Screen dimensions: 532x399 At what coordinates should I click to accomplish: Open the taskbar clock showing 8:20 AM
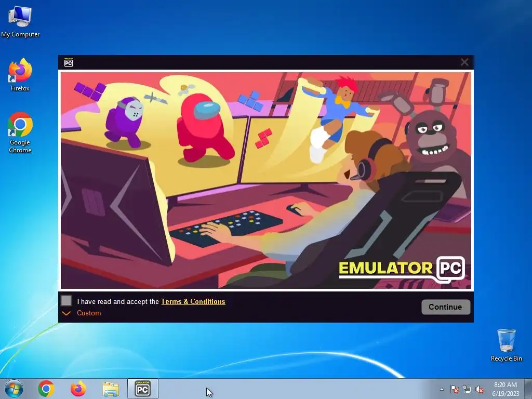[506, 389]
